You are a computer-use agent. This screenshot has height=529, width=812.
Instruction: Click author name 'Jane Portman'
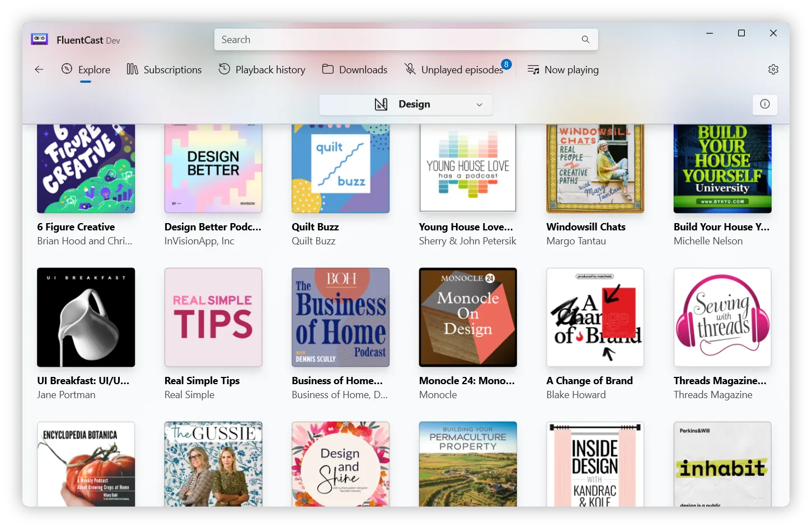pyautogui.click(x=66, y=395)
